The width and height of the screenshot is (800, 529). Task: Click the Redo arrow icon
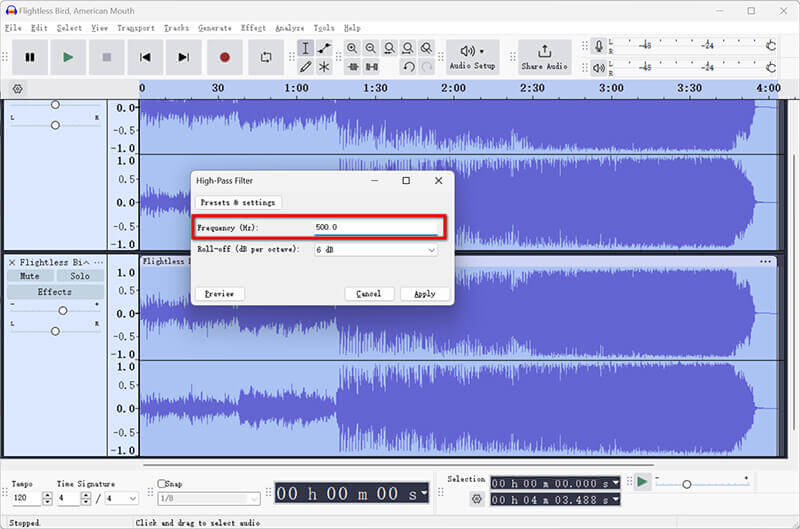coord(427,67)
